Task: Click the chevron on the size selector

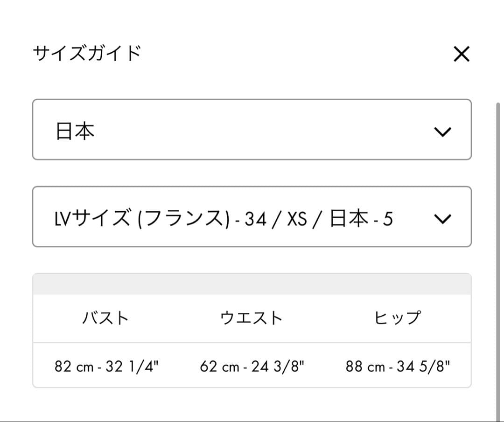Action: pos(443,218)
